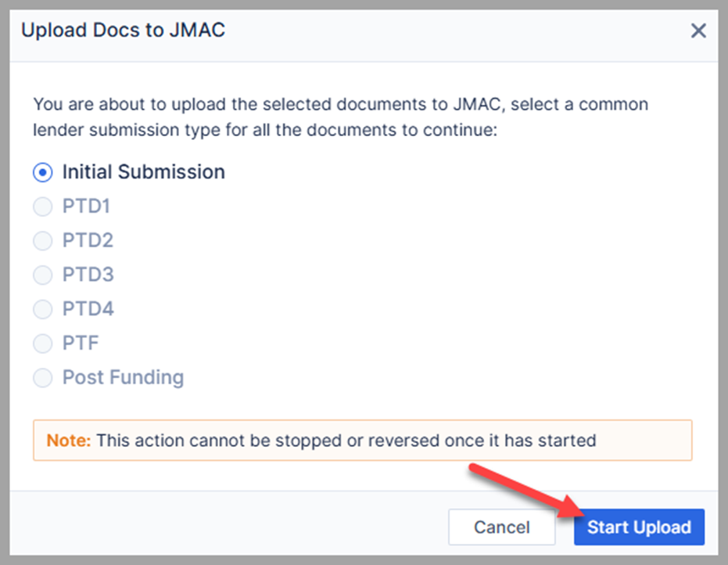Select the Post Funding radio button
728x565 pixels.
[42, 378]
